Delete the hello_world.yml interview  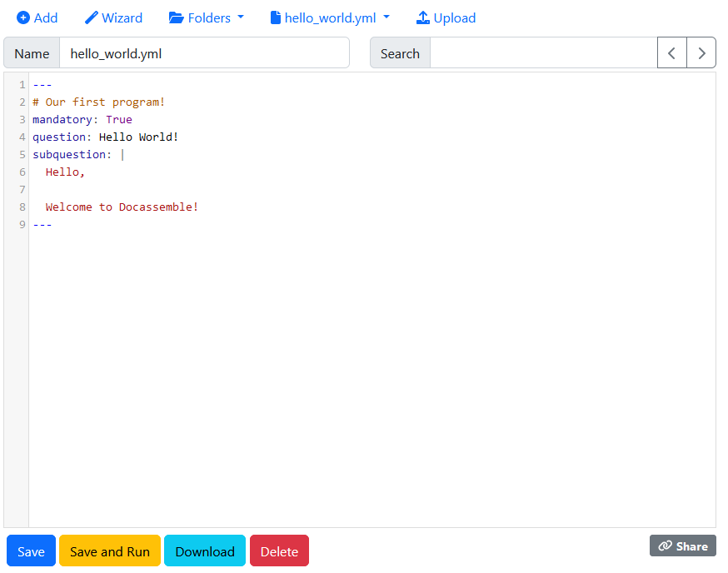[279, 551]
